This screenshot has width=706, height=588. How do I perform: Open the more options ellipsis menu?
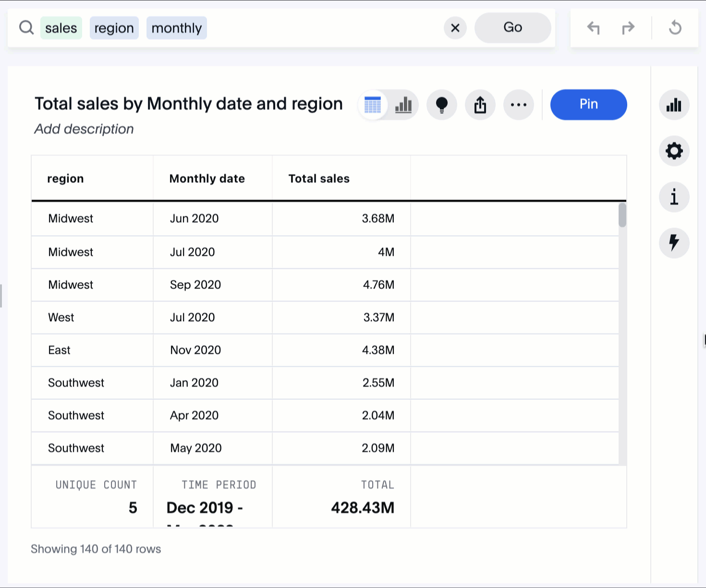click(x=518, y=105)
